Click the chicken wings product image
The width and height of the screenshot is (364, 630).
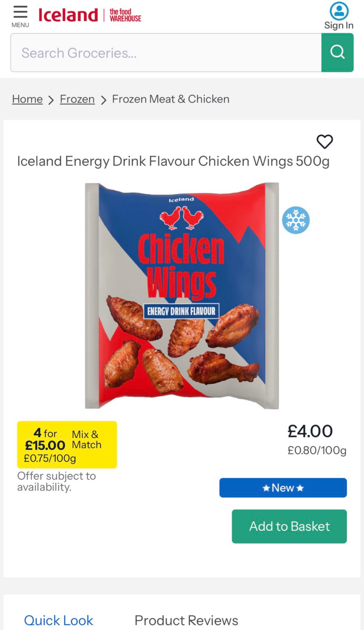pos(182,296)
